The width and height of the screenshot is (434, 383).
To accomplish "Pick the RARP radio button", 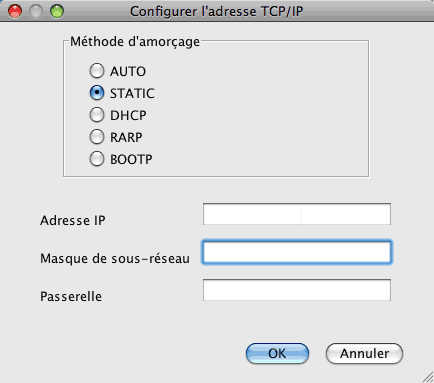I will click(x=97, y=137).
